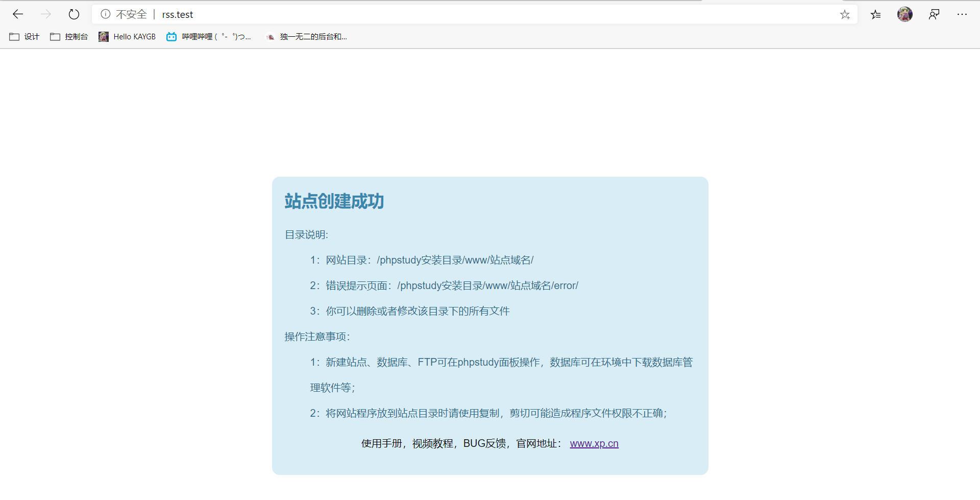Open the browser profile avatar

905,14
